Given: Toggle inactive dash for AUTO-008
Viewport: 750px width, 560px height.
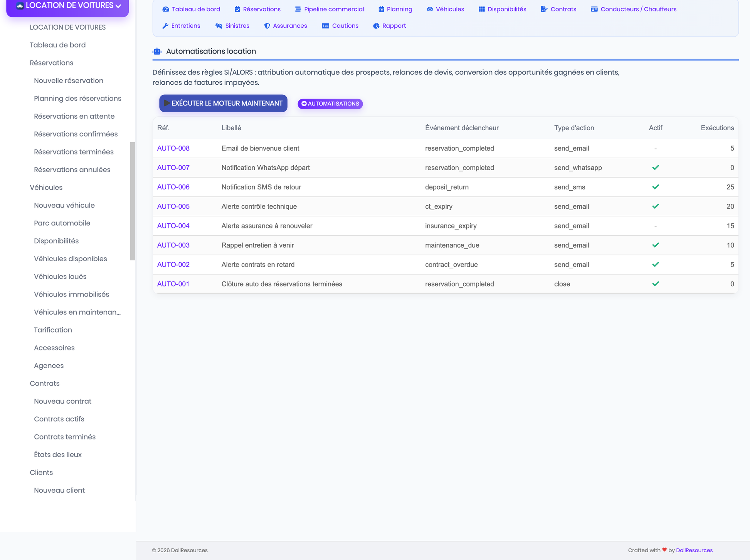Looking at the screenshot, I should (x=656, y=148).
